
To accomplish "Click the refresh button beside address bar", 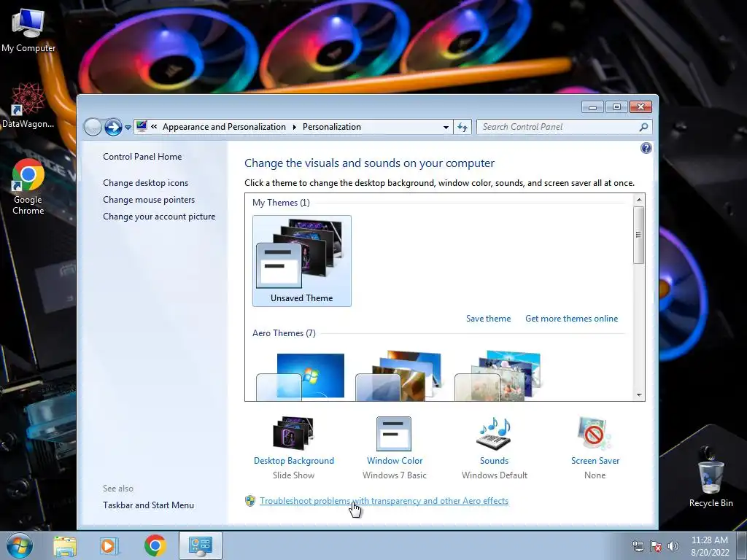I will click(x=462, y=127).
